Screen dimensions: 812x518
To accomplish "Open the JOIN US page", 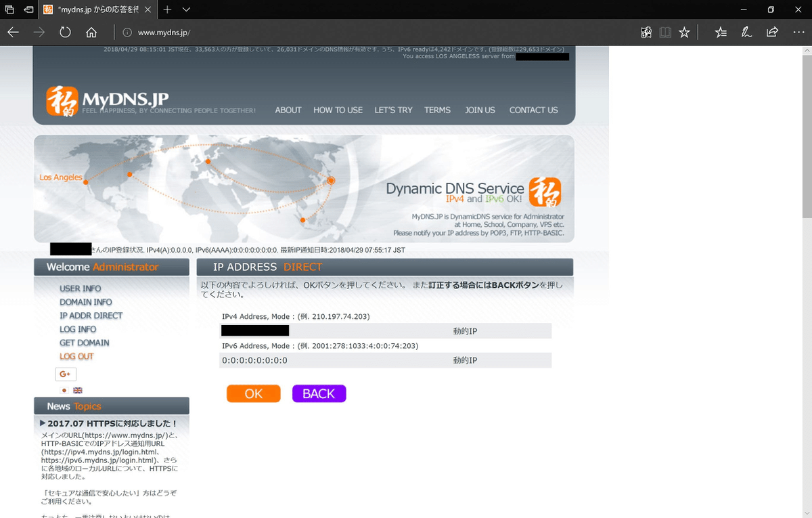I will [x=480, y=110].
